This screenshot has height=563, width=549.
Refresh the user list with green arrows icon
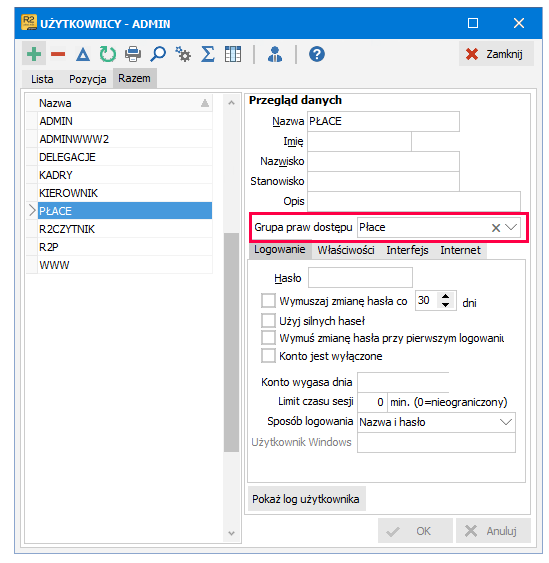(x=108, y=54)
